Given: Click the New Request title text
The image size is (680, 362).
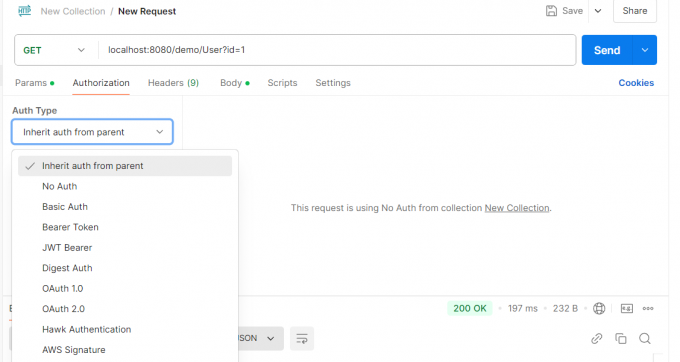Looking at the screenshot, I should (x=147, y=11).
